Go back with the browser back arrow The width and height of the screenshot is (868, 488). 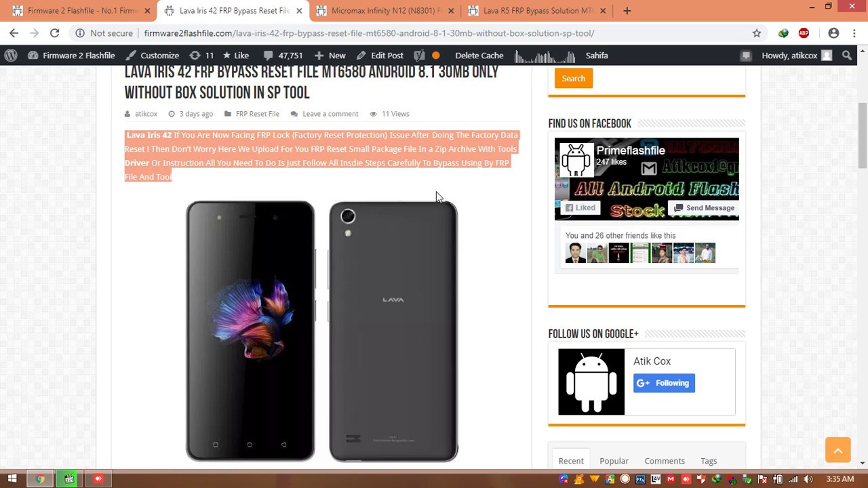click(14, 33)
